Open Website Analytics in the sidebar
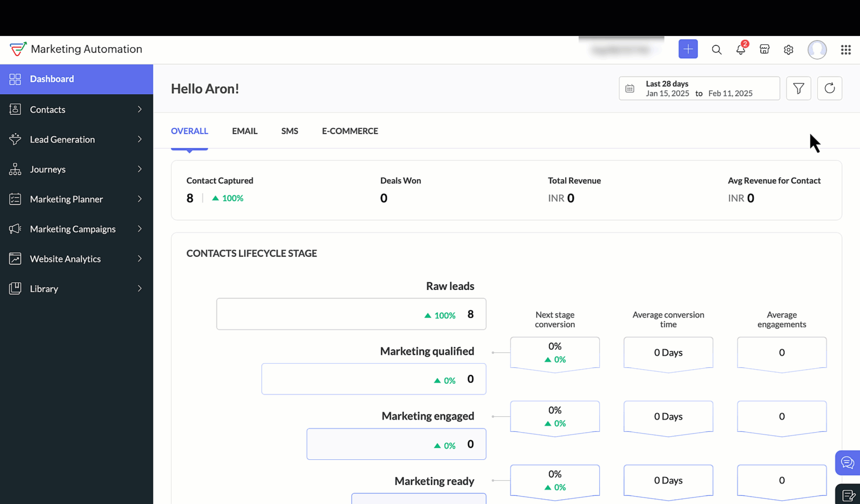Image resolution: width=860 pixels, height=504 pixels. pos(77,259)
